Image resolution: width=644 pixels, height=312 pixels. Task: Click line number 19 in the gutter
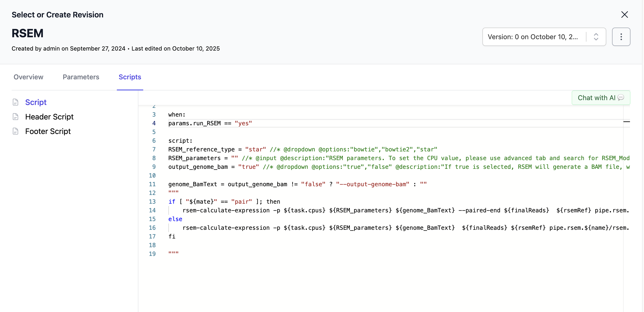(152, 254)
